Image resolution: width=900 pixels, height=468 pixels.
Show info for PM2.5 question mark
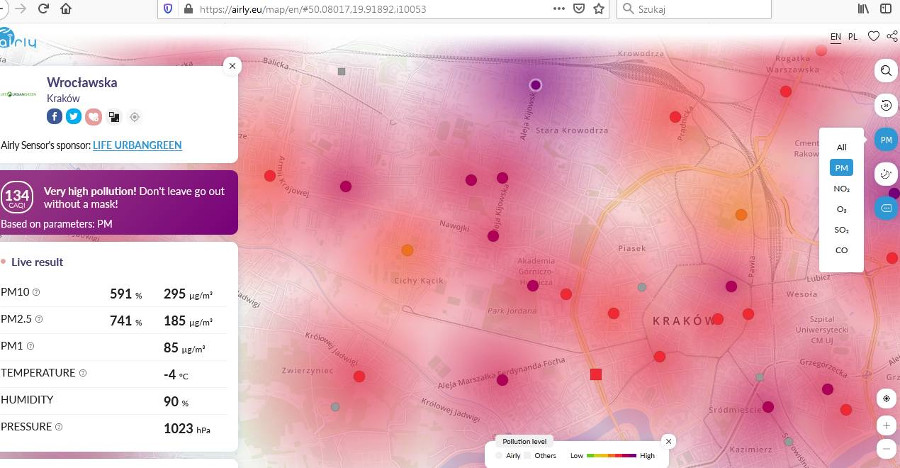(x=39, y=319)
